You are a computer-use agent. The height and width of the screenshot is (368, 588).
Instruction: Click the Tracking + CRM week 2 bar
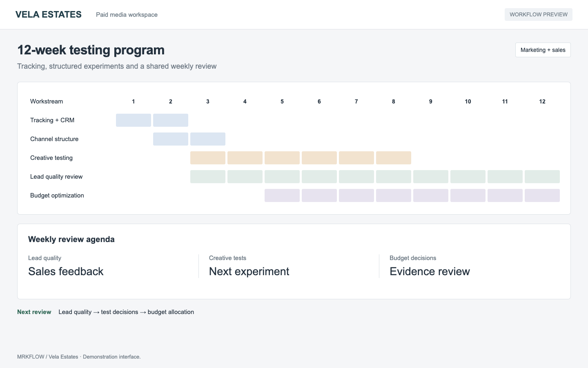pyautogui.click(x=171, y=120)
